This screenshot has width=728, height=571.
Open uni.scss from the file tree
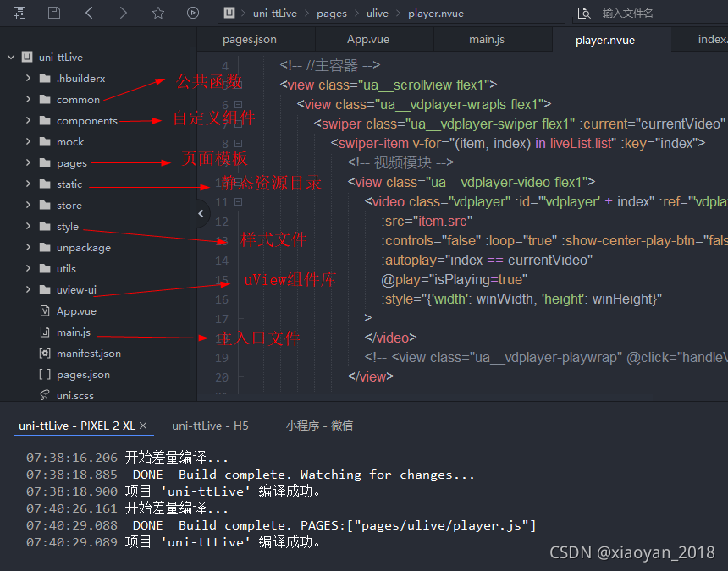click(74, 395)
